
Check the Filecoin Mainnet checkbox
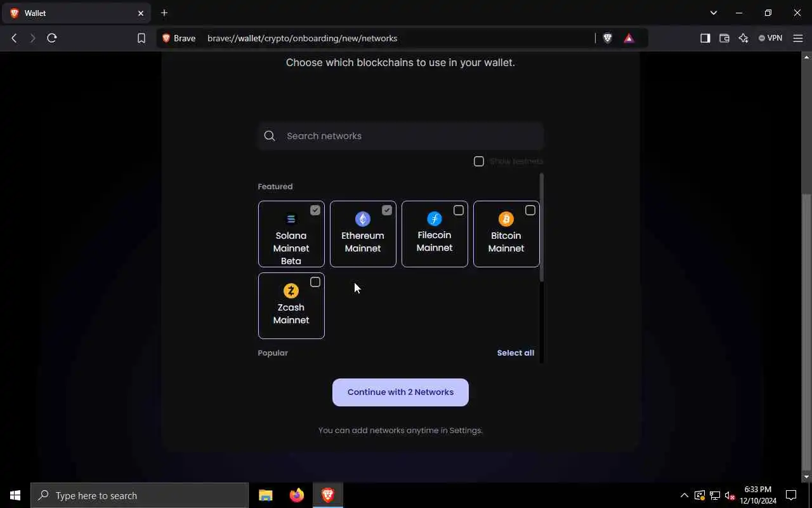tap(459, 210)
